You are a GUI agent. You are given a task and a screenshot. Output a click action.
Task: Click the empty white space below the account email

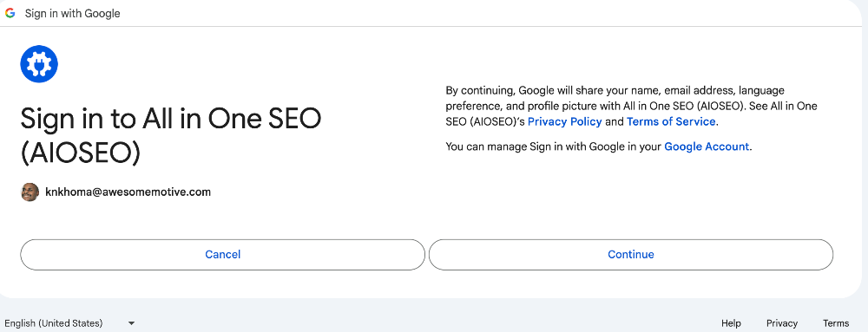coord(221,220)
